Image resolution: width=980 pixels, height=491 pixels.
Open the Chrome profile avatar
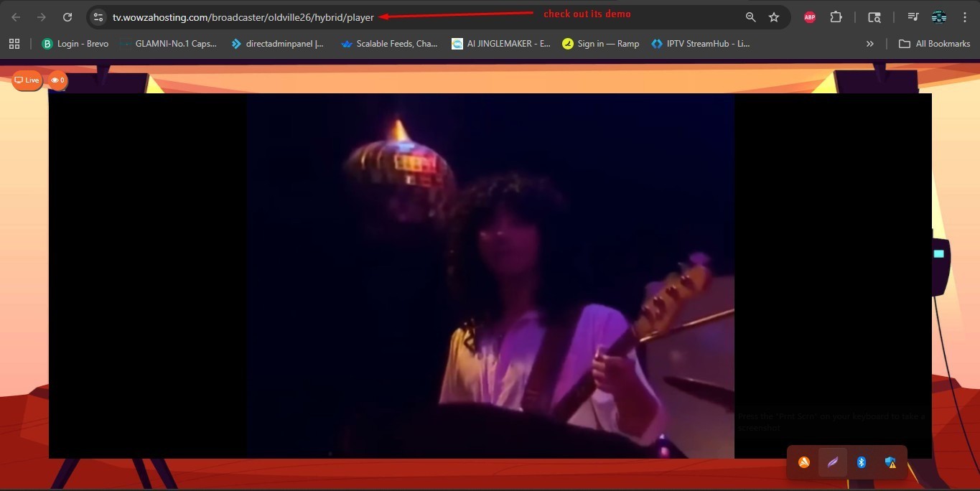pyautogui.click(x=939, y=17)
